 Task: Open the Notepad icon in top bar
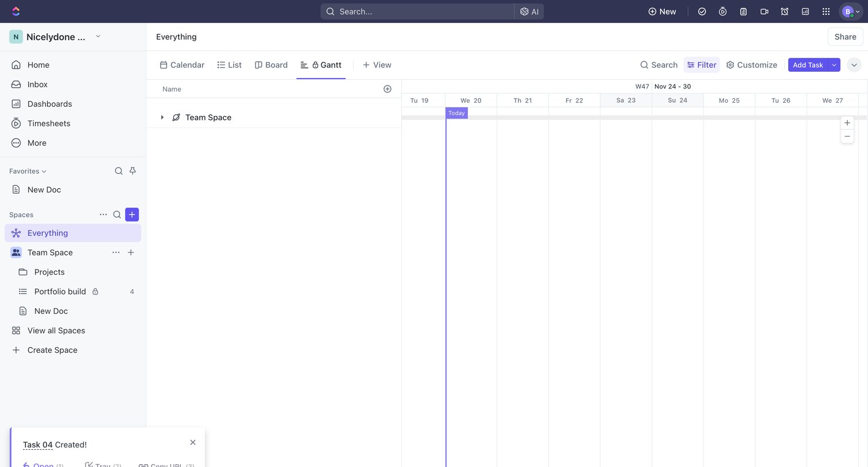743,11
